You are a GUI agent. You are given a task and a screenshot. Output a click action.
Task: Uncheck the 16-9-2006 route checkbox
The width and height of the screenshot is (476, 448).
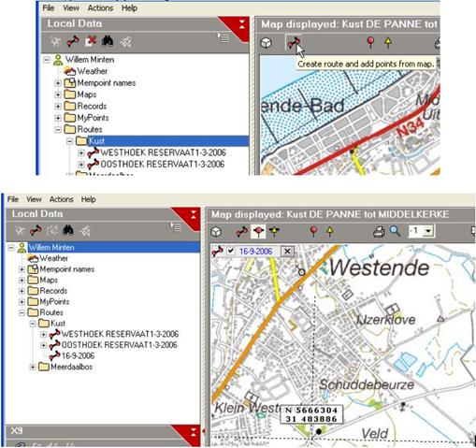click(231, 251)
